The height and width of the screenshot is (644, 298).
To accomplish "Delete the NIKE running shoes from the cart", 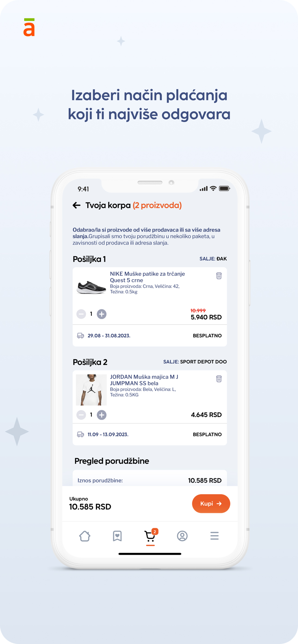I will (219, 276).
